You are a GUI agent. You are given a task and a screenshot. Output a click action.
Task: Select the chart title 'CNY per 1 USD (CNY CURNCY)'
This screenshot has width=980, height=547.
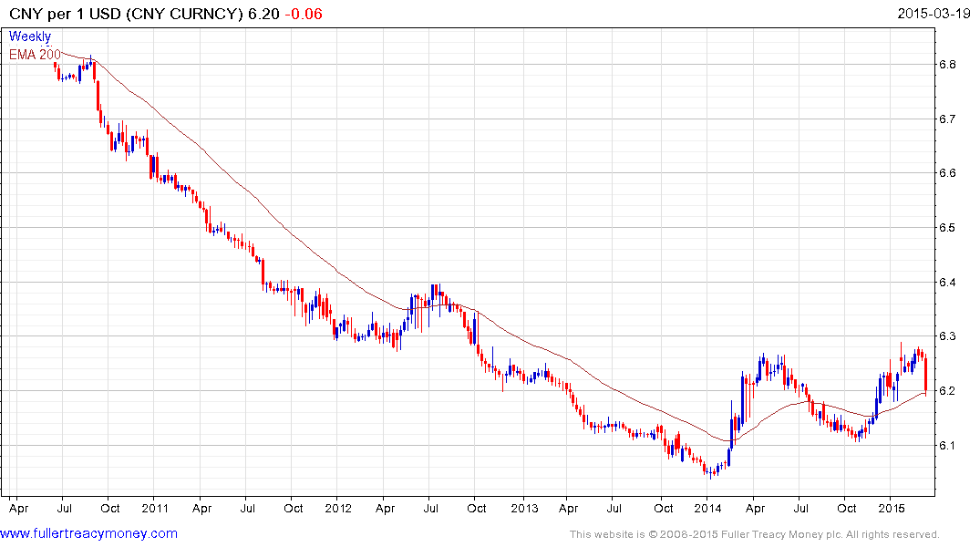coord(126,14)
